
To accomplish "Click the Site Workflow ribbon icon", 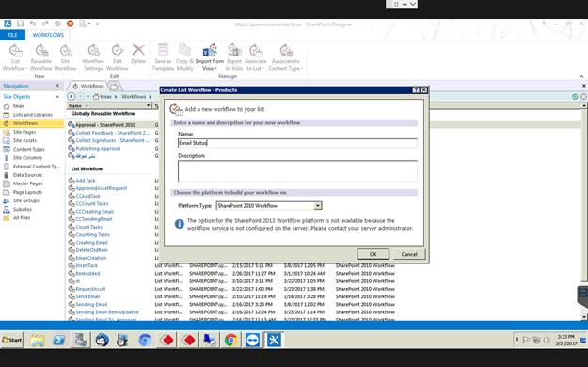I will [65, 57].
